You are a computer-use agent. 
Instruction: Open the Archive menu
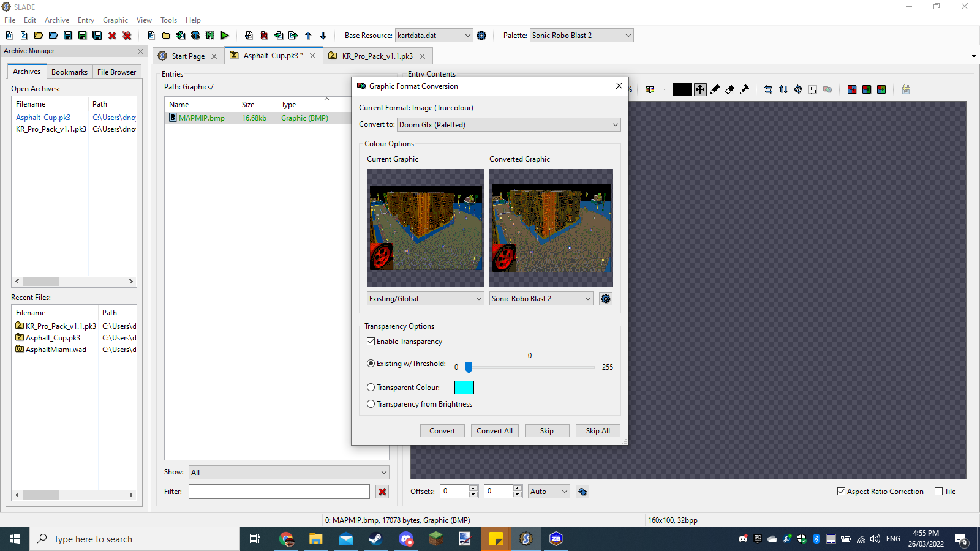click(57, 20)
